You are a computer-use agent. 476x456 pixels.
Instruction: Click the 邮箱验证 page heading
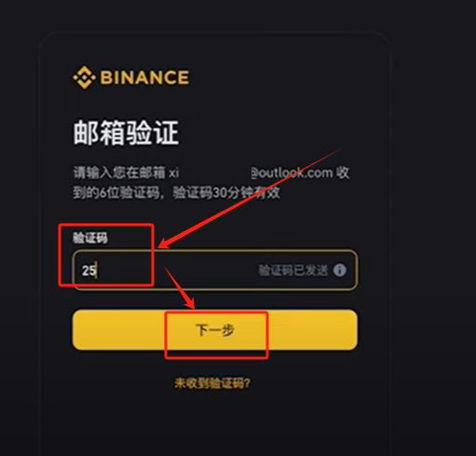coord(126,133)
